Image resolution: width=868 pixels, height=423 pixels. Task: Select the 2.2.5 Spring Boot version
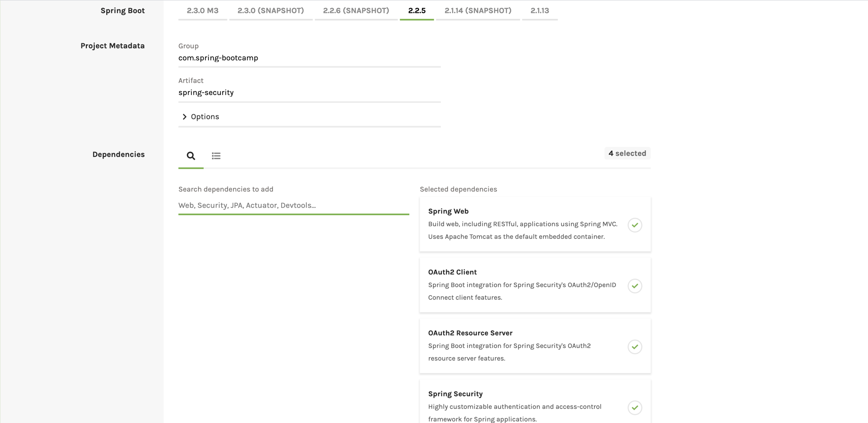[x=416, y=11]
